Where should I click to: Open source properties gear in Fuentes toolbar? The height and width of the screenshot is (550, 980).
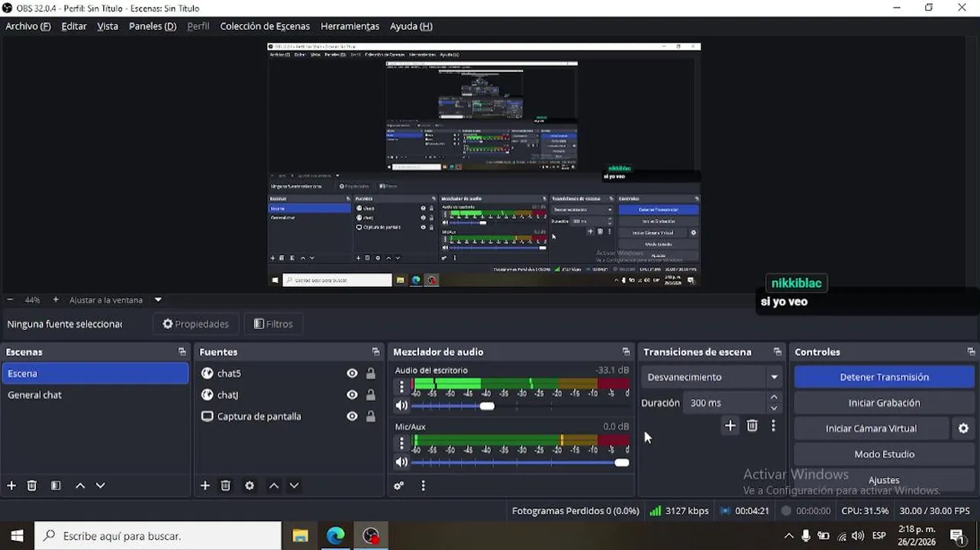[250, 485]
